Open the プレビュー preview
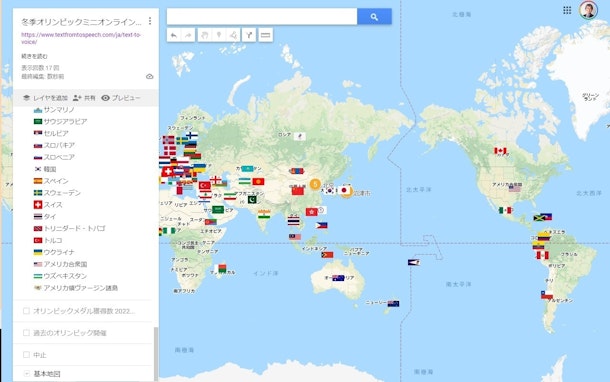The height and width of the screenshot is (382, 610). click(121, 98)
